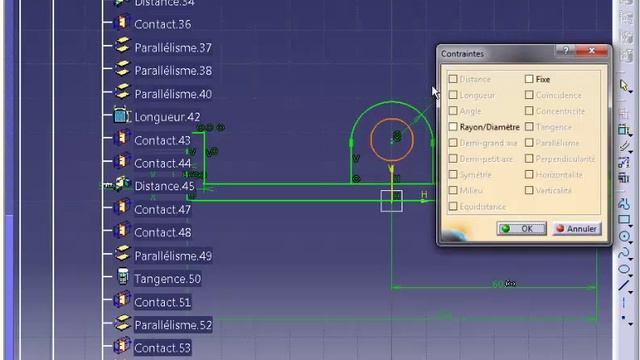This screenshot has height=360, width=640.
Task: Toggle the Concentricité checkbox
Action: [x=529, y=111]
